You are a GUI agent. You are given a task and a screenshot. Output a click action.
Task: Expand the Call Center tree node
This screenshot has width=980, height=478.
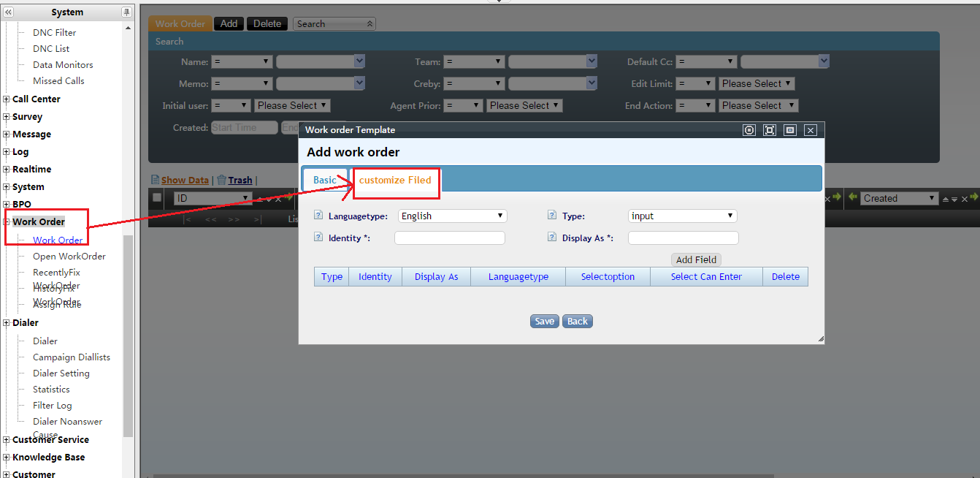point(7,99)
